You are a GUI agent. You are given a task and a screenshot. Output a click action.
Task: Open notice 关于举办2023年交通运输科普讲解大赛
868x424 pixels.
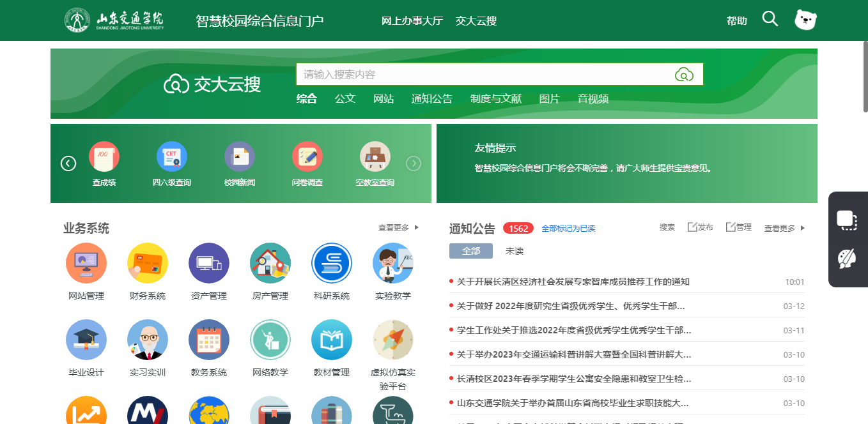(574, 354)
